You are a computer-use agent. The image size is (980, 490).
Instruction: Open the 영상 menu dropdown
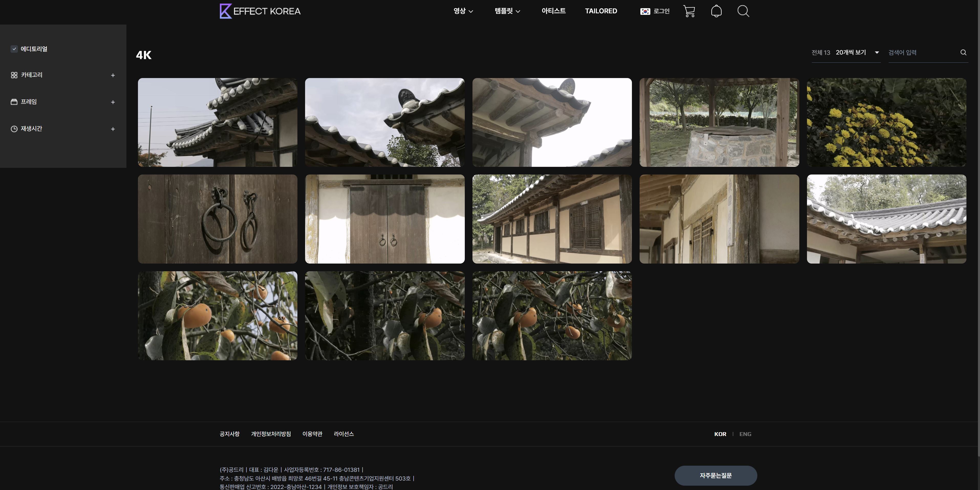(463, 11)
